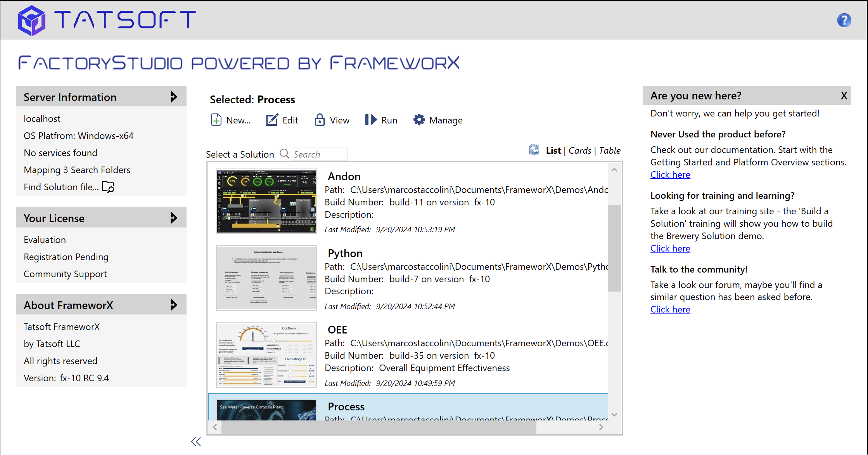Open the documentation Click here link
868x455 pixels.
(670, 175)
